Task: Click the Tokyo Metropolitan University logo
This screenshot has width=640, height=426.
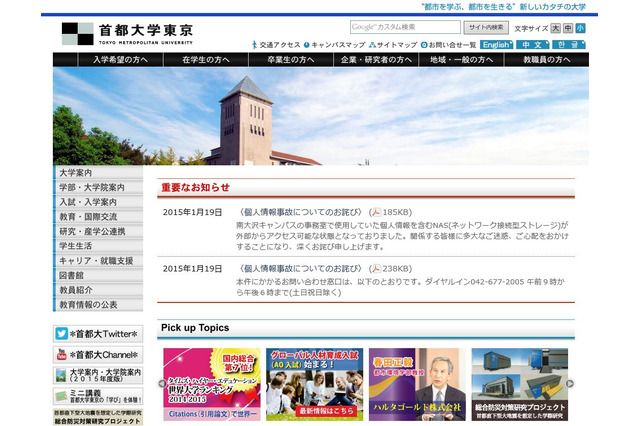Action: pyautogui.click(x=127, y=33)
